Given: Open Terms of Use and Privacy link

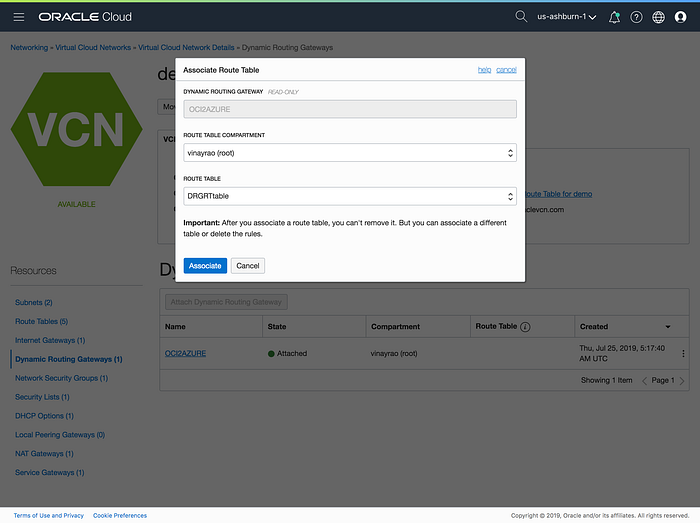Looking at the screenshot, I should 49,515.
